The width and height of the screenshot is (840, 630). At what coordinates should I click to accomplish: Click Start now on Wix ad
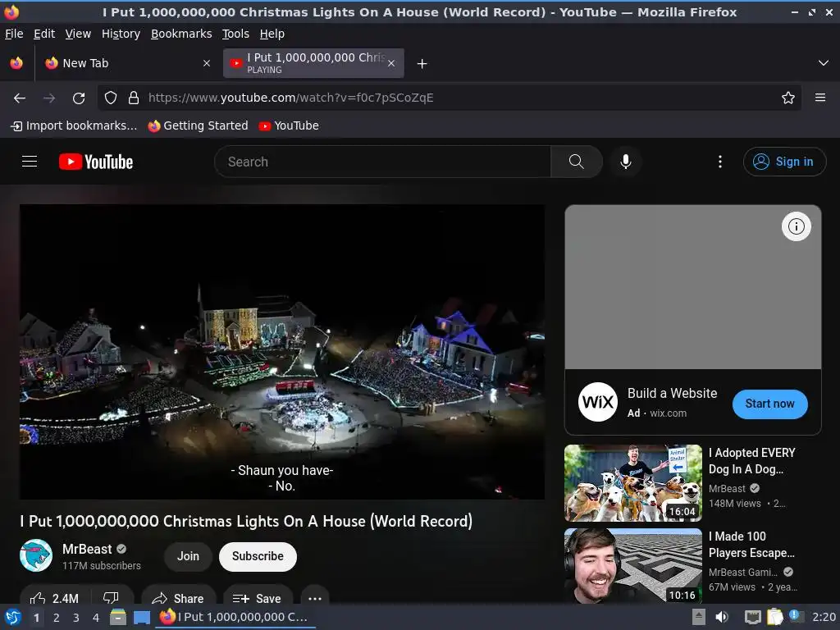pos(769,404)
